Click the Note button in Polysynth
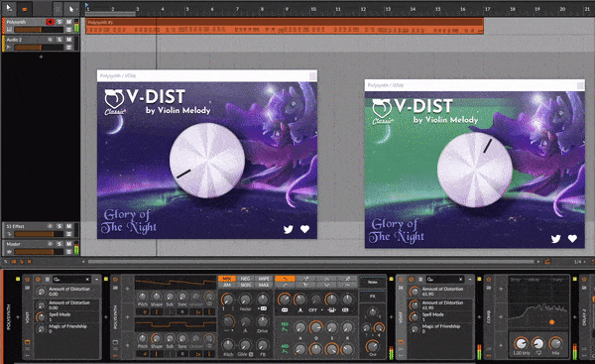595x364 pixels. 373,282
